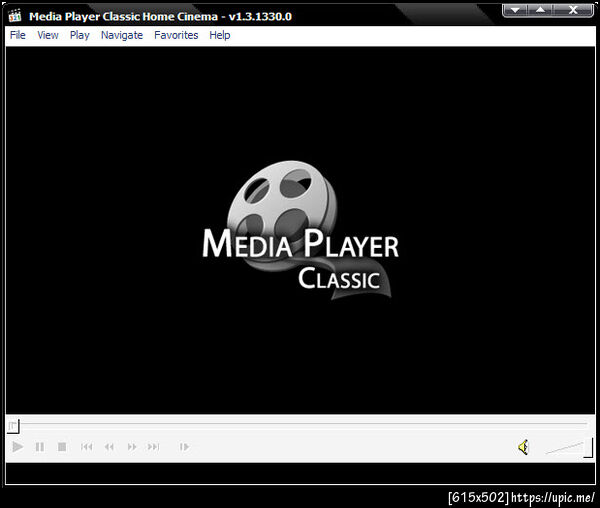Skip to previous track button
Viewport: 600px width, 508px height.
click(x=86, y=446)
